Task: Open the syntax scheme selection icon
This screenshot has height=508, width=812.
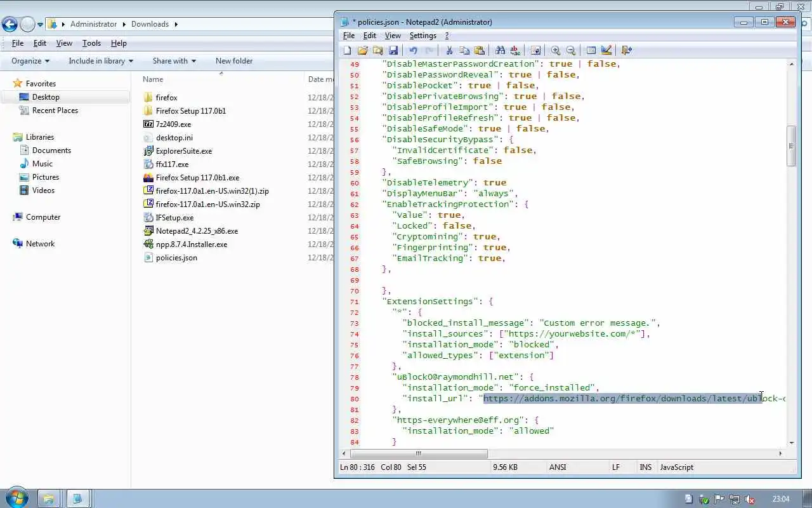Action: [591, 50]
